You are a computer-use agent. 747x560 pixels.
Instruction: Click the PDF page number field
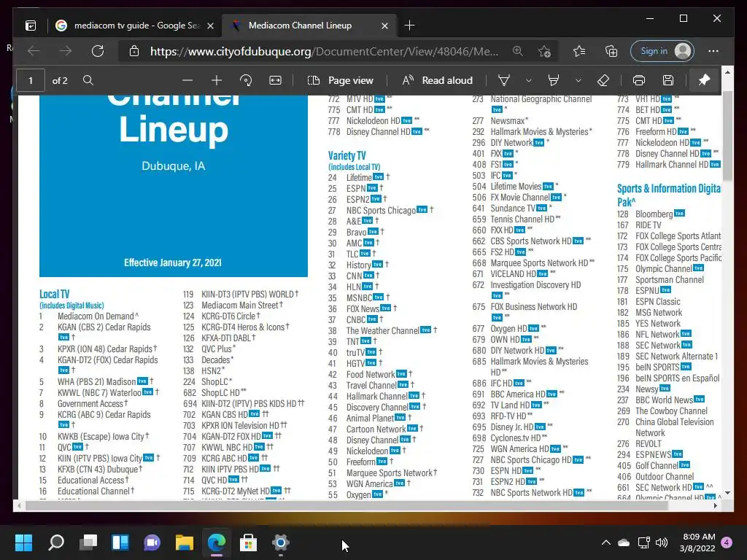click(31, 80)
